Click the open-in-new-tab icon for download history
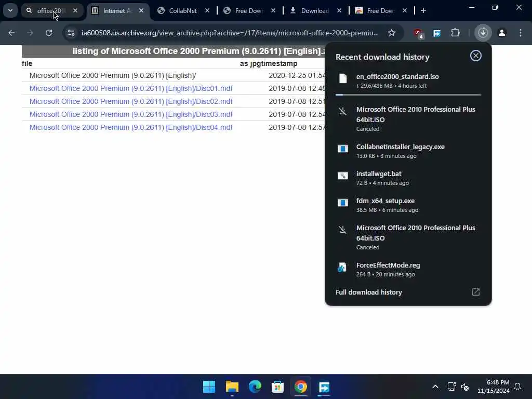The height and width of the screenshot is (399, 532). 476,292
